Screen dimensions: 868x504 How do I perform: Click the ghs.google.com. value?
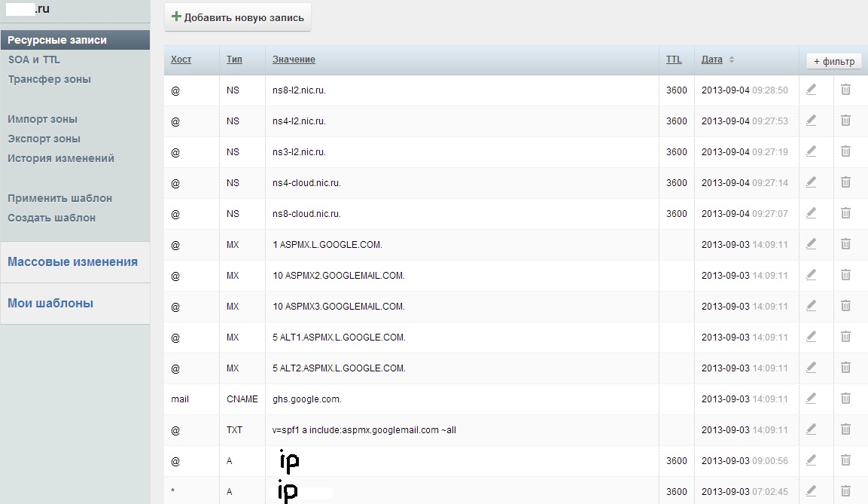(306, 399)
